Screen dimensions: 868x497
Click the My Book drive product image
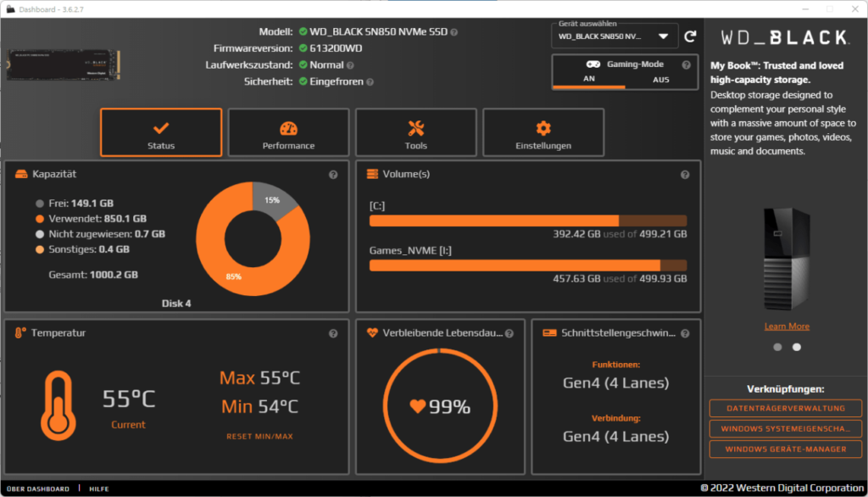(787, 259)
